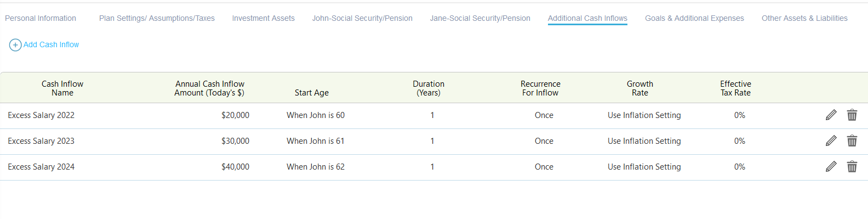
Task: Open the Personal Information tab
Action: point(41,18)
